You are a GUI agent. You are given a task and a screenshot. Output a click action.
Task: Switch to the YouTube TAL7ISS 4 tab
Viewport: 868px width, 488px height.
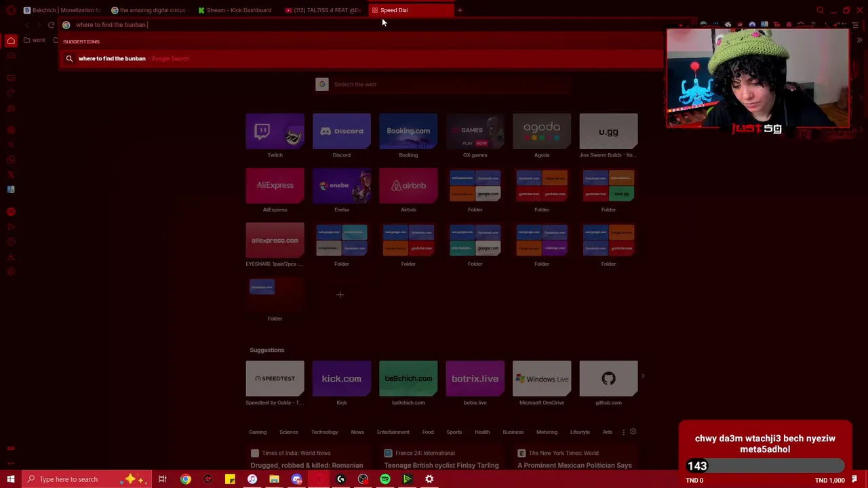point(323,10)
